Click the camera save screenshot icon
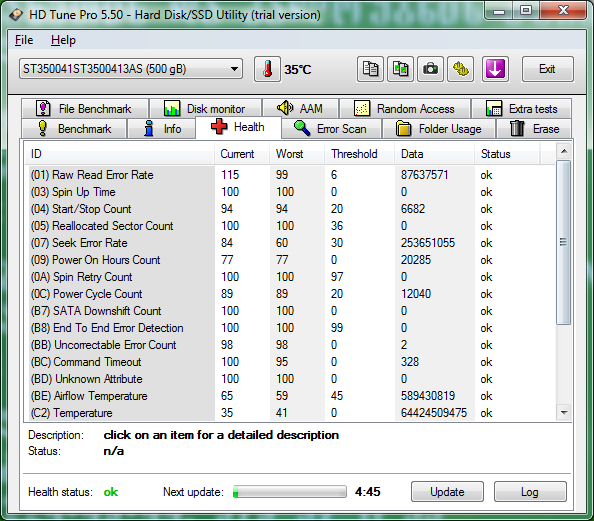 pyautogui.click(x=430, y=69)
